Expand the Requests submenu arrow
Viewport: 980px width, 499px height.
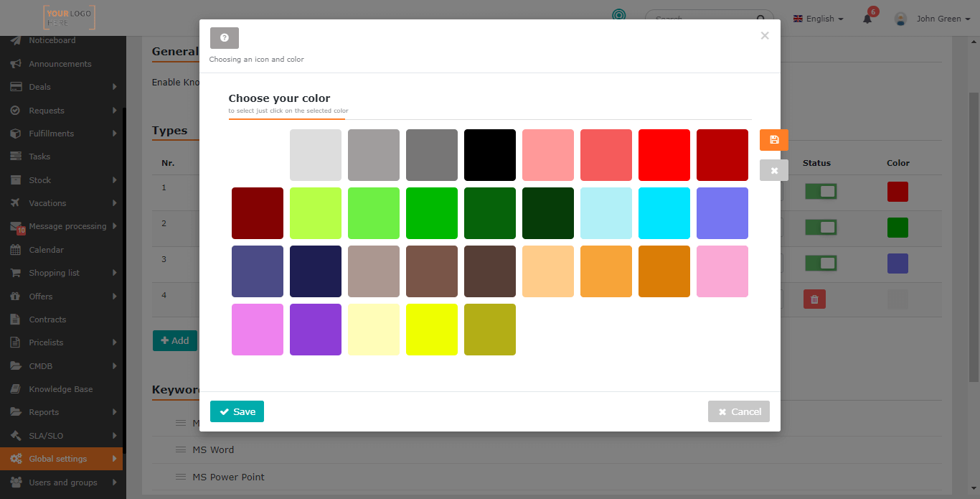click(x=115, y=111)
